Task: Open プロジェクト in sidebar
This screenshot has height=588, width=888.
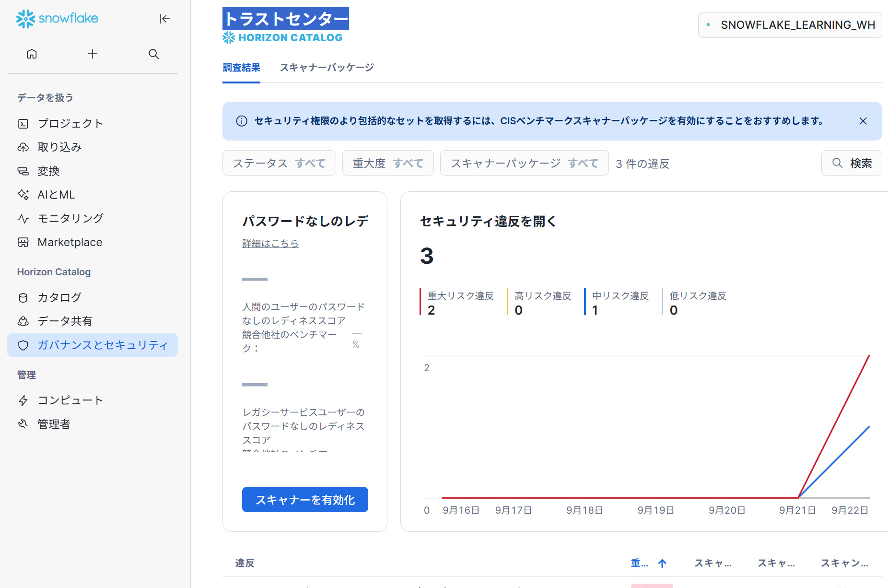Action: tap(93, 123)
